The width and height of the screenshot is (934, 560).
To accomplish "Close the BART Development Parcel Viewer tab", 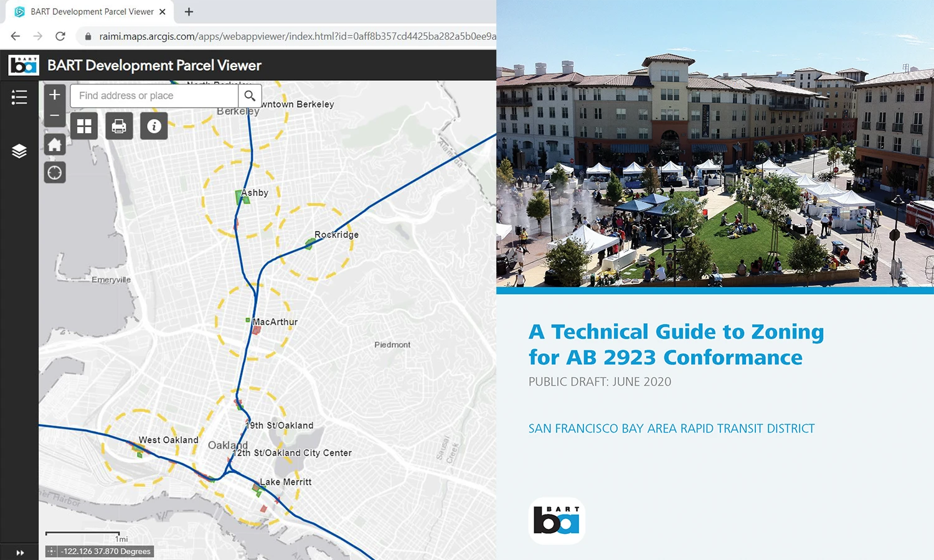I will click(x=163, y=12).
